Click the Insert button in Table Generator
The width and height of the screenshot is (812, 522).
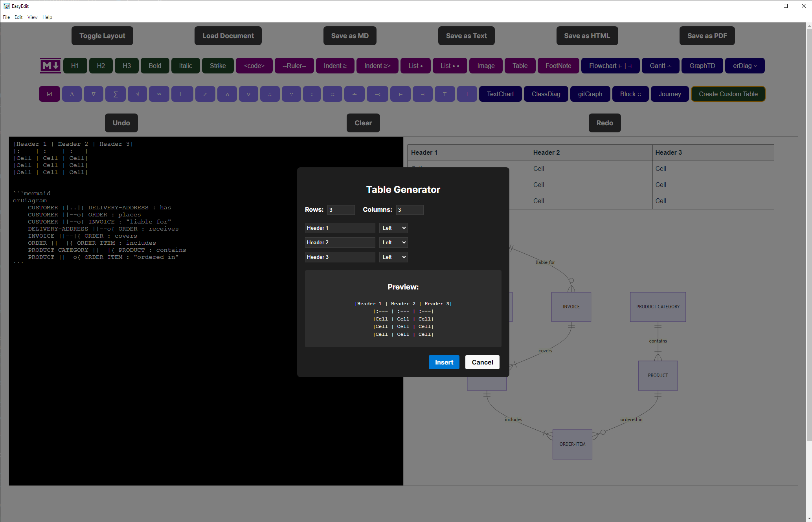(444, 362)
